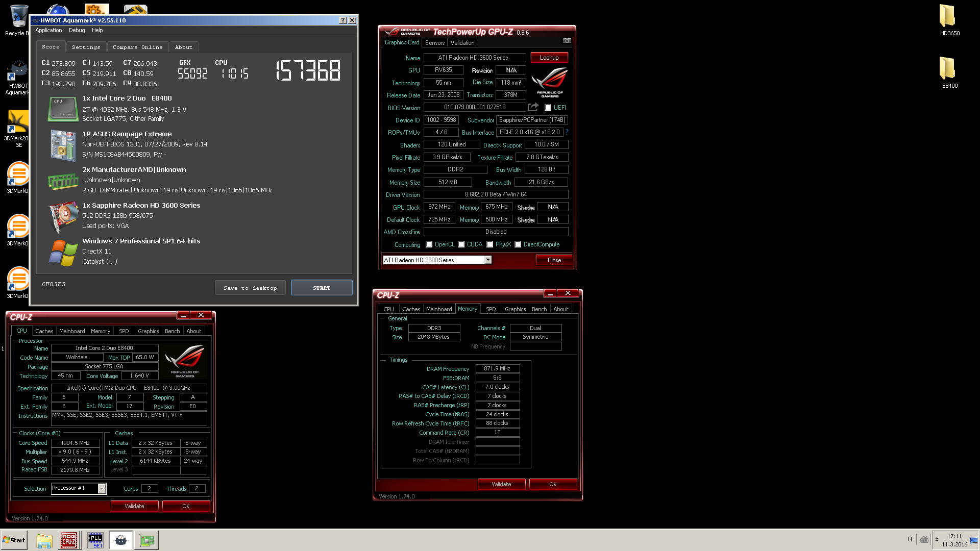Toggle the DirectCompute checkbox
This screenshot has width=980, height=551.
click(518, 244)
